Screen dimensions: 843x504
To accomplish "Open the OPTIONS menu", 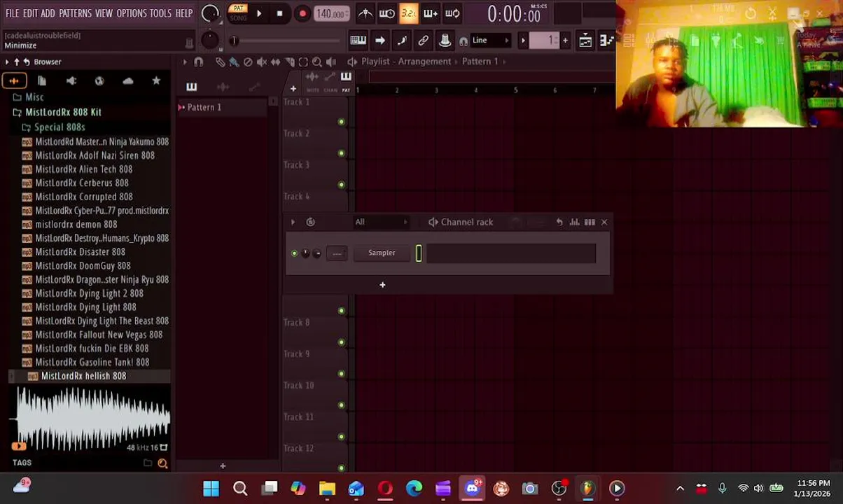I will coord(131,13).
